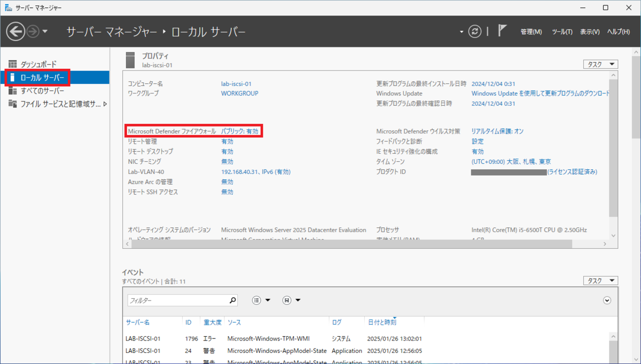Click リアルタイム保護: オン link

click(497, 131)
